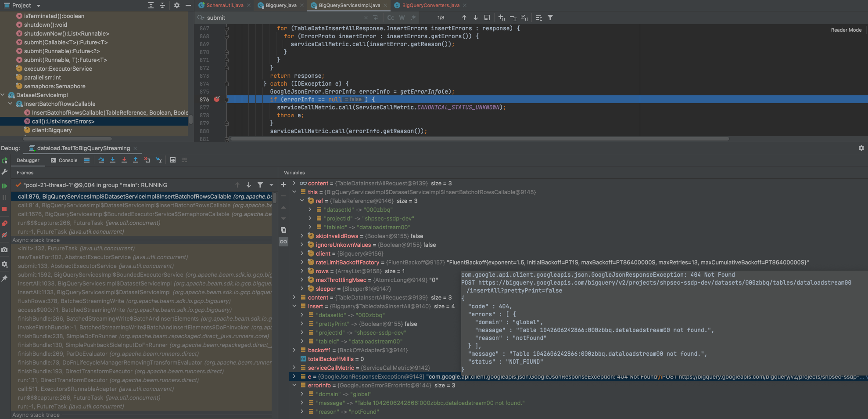Collapse the insert variable node

pos(294,306)
